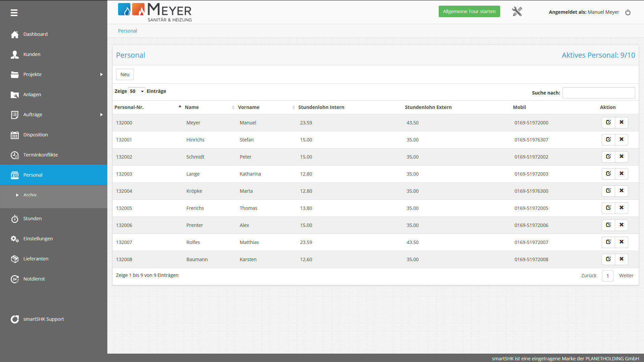Open the tools wrench icon in header

pos(517,12)
